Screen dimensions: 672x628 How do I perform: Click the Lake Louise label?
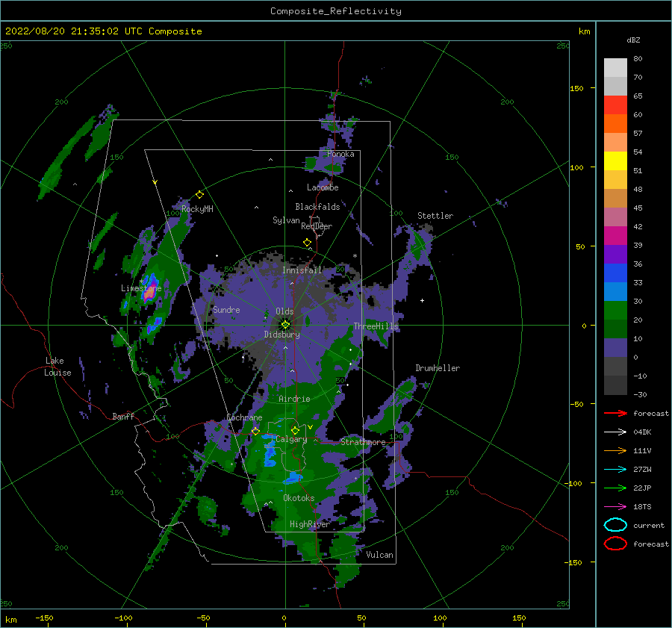click(57, 367)
